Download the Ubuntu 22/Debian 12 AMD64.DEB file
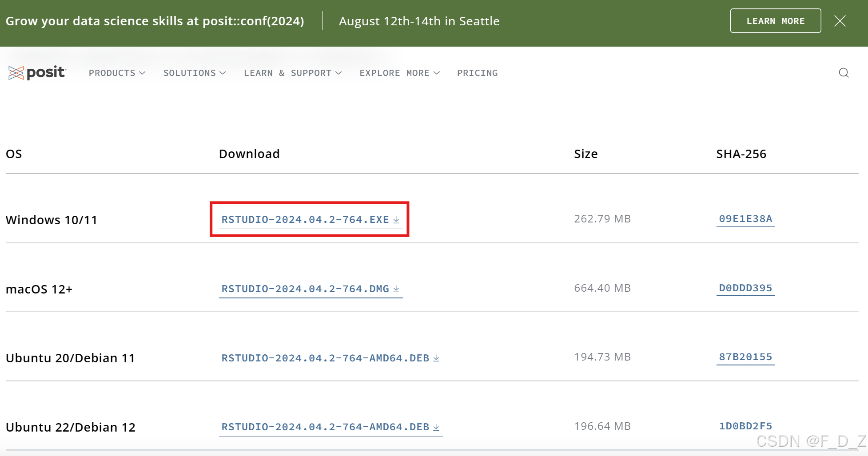Image resolution: width=868 pixels, height=456 pixels. [330, 427]
